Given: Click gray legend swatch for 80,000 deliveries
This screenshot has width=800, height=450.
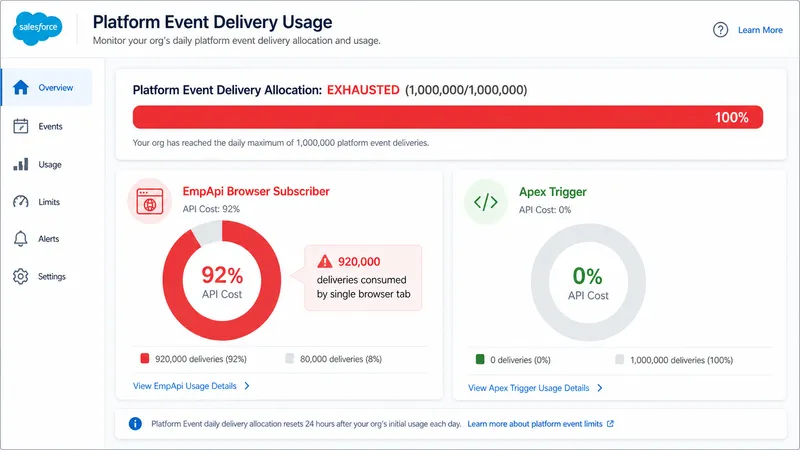Looking at the screenshot, I should coord(290,358).
